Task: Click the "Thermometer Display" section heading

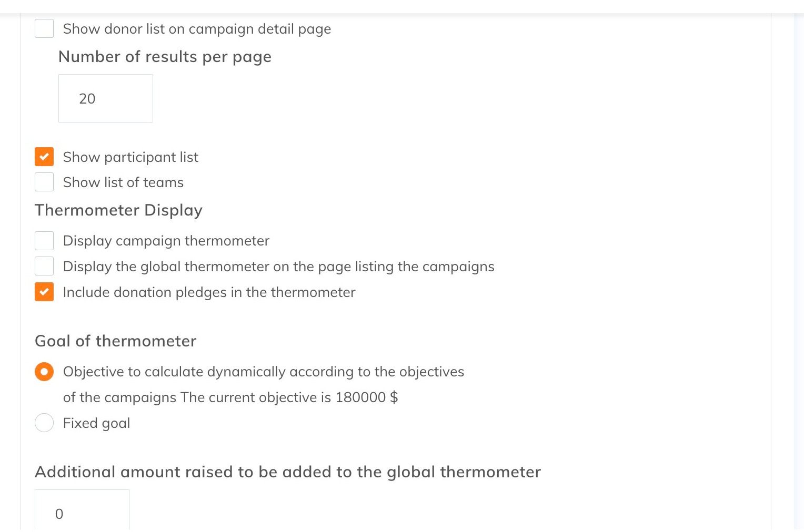Action: pos(118,210)
